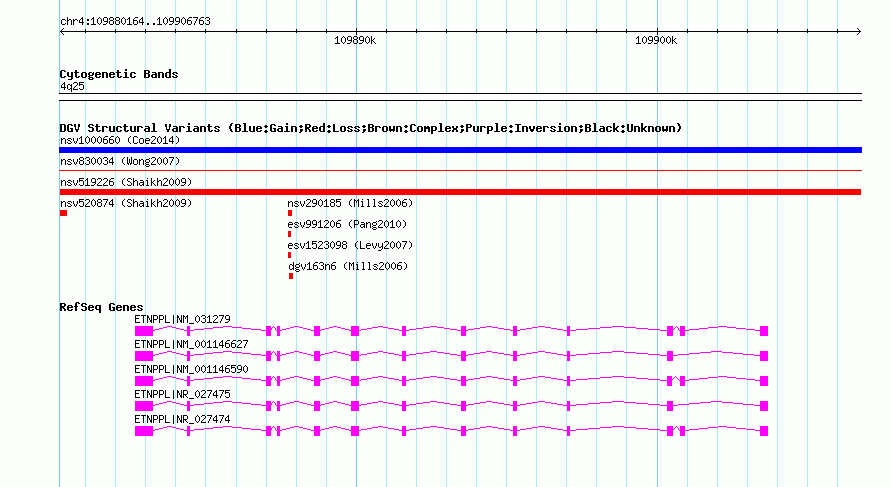Click the 109890k ruler tick label
The width and height of the screenshot is (890, 487).
click(355, 40)
